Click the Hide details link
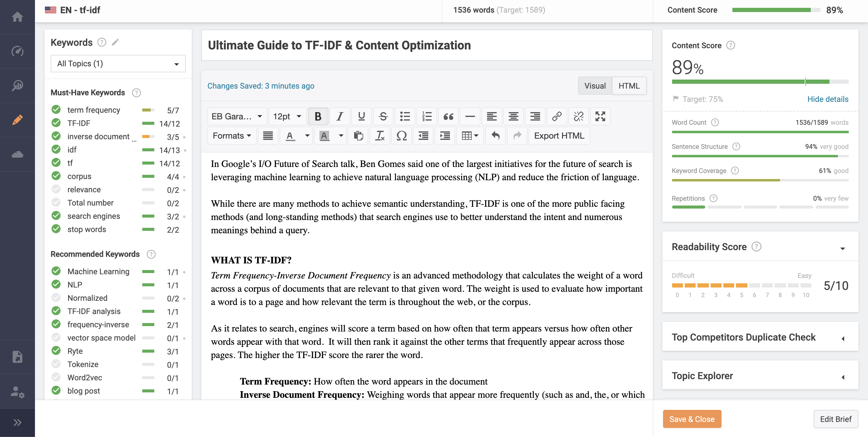The height and width of the screenshot is (437, 868). (828, 99)
